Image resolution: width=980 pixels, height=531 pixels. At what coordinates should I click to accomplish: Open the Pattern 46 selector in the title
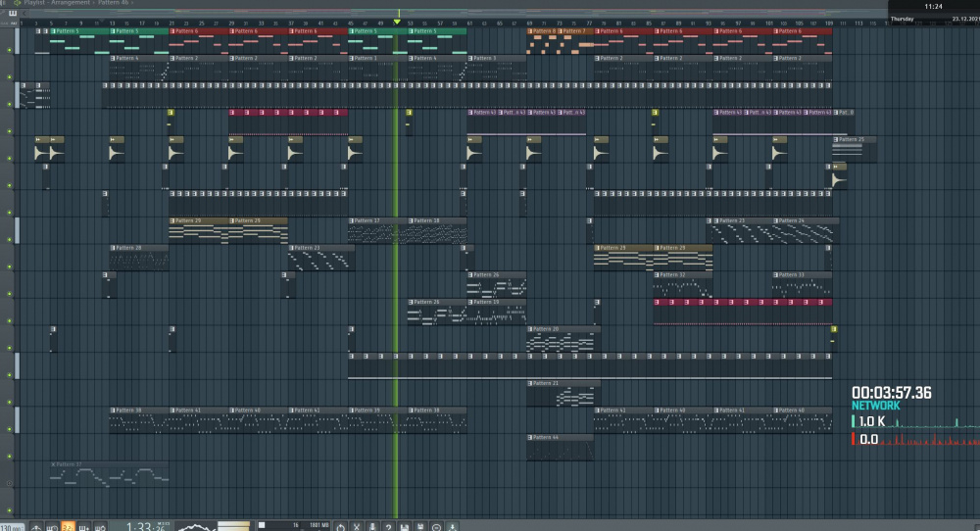pyautogui.click(x=114, y=4)
